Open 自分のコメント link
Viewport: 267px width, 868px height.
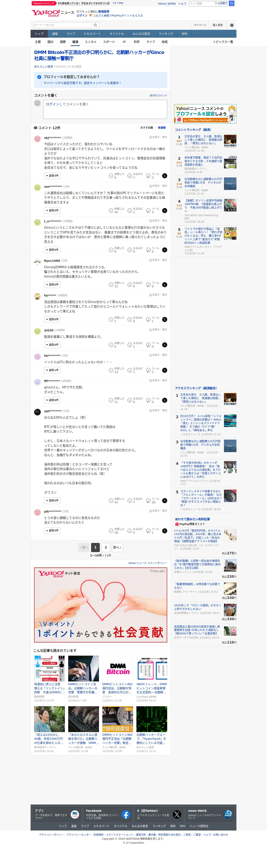point(158,95)
